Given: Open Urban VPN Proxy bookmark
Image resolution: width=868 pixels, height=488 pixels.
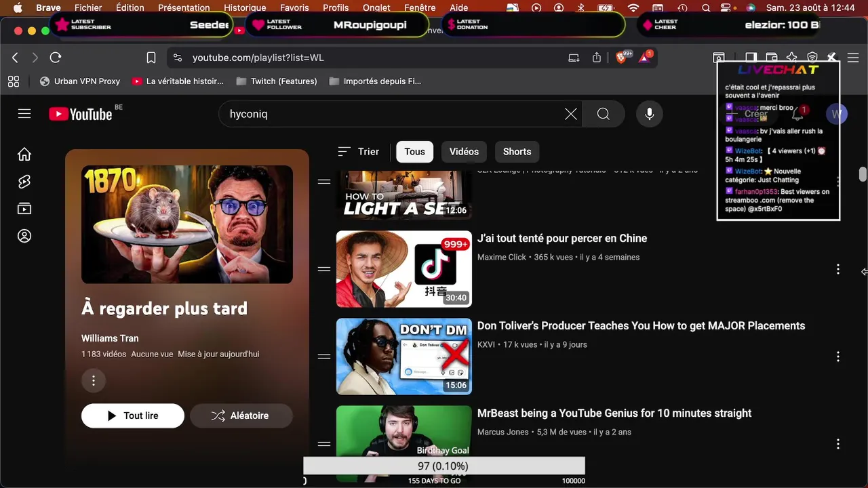Looking at the screenshot, I should click(80, 81).
